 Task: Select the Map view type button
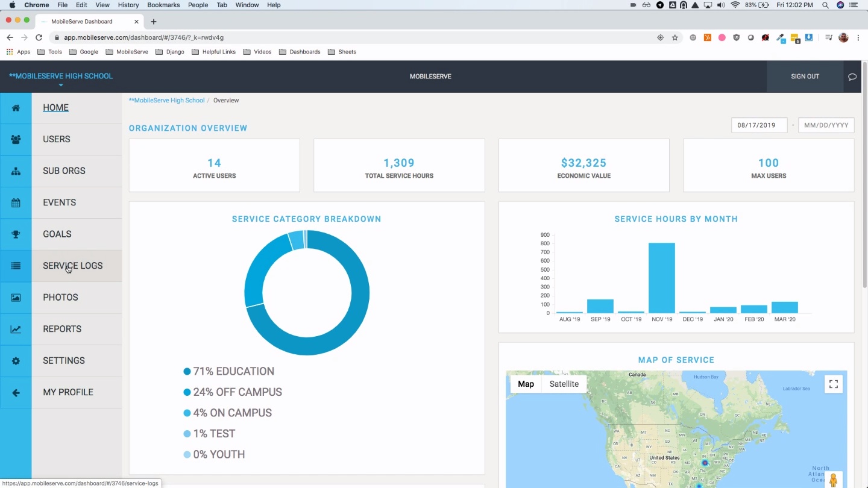coord(526,384)
